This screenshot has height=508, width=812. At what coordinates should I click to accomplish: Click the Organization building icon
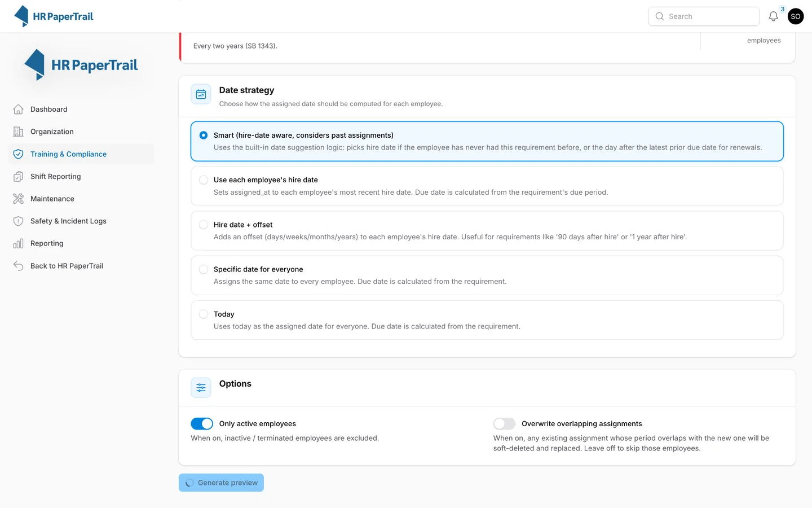tap(19, 132)
